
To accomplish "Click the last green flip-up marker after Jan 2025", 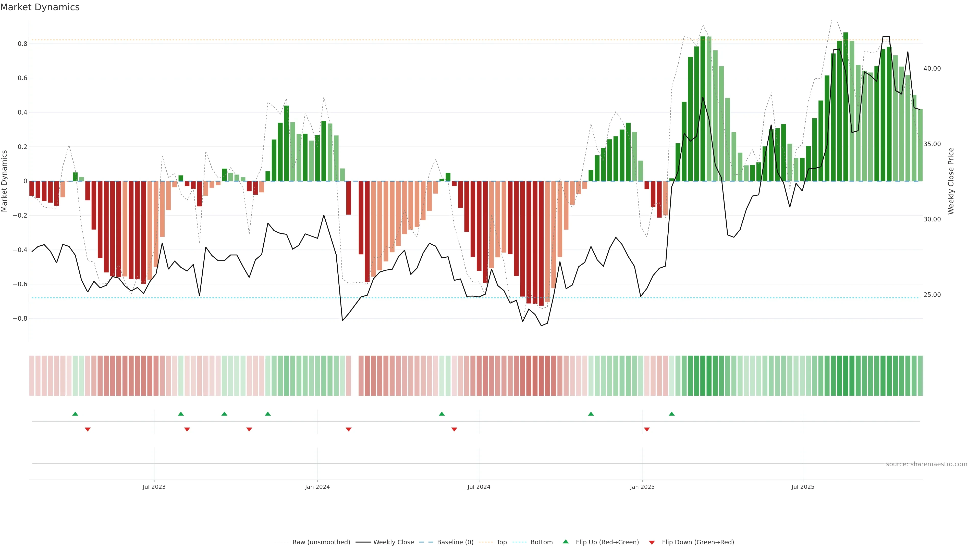I will (x=672, y=414).
